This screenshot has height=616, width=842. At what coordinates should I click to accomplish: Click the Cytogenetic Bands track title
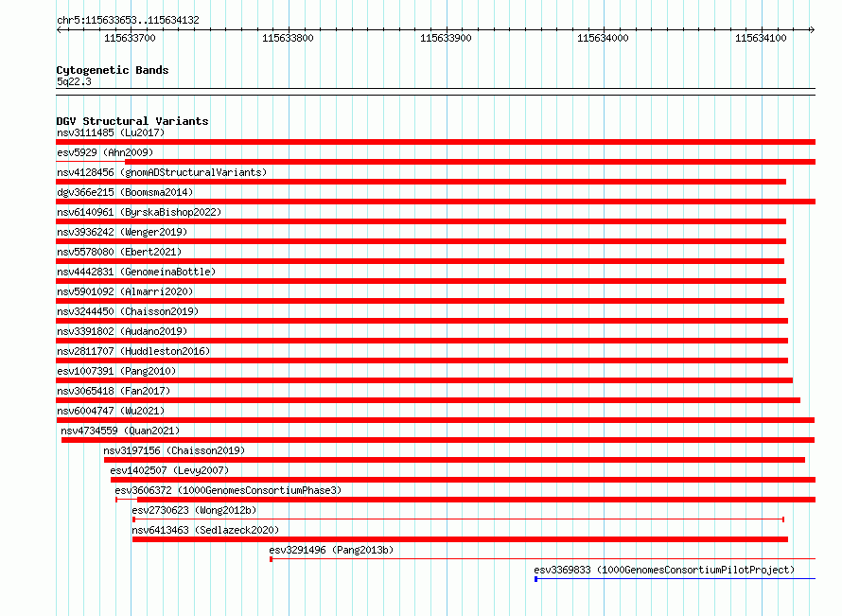pyautogui.click(x=113, y=70)
